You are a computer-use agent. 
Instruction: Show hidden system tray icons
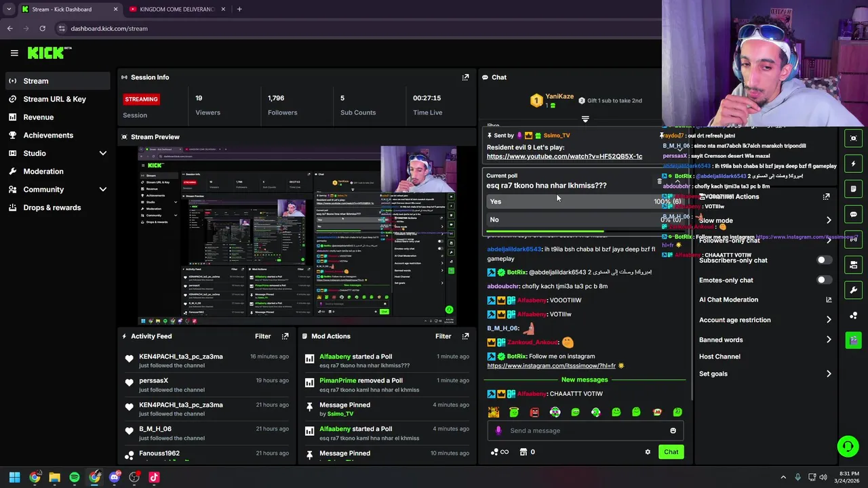point(783,477)
